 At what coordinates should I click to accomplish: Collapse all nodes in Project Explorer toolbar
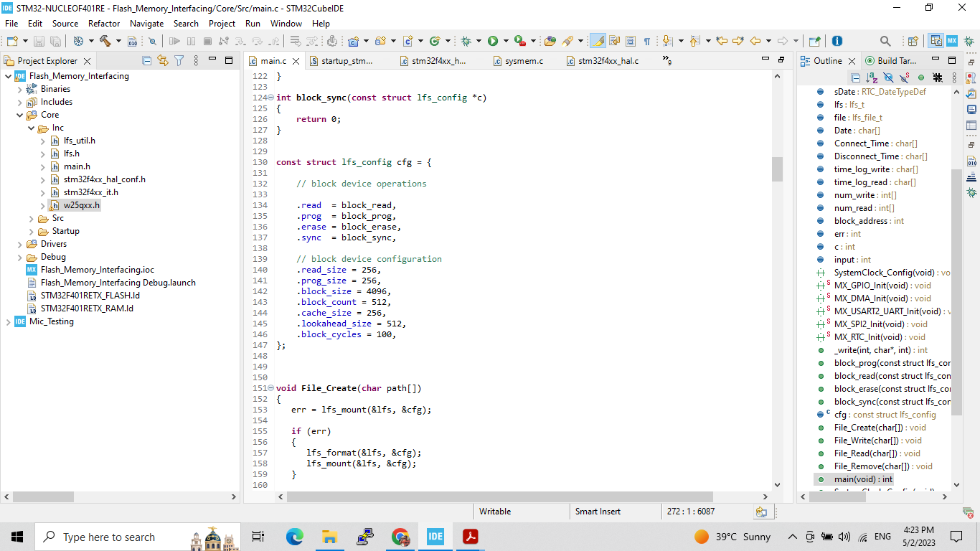146,60
